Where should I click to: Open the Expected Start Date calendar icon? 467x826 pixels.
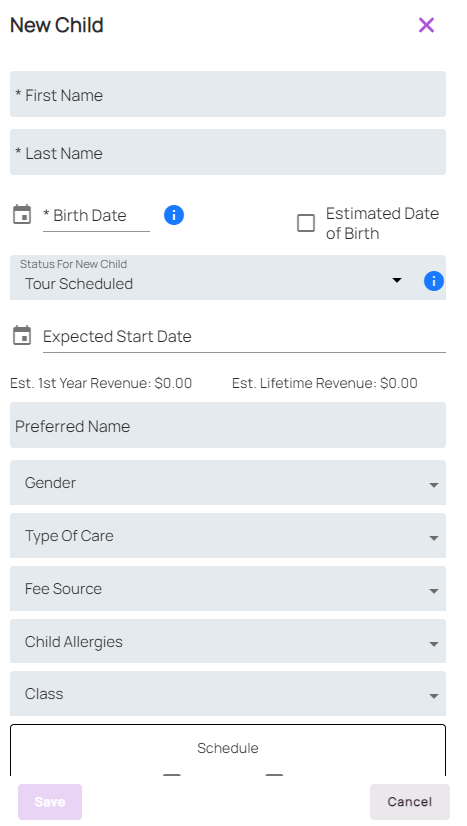click(22, 336)
